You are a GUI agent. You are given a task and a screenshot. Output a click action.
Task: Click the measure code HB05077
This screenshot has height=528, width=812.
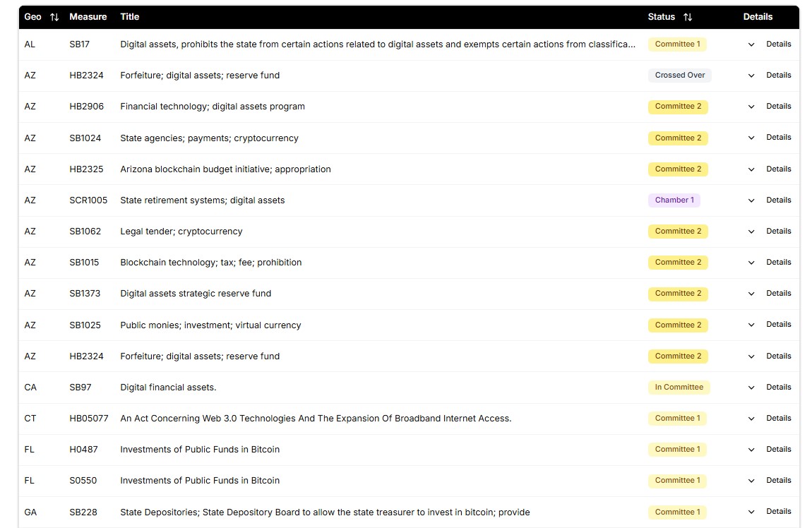88,419
